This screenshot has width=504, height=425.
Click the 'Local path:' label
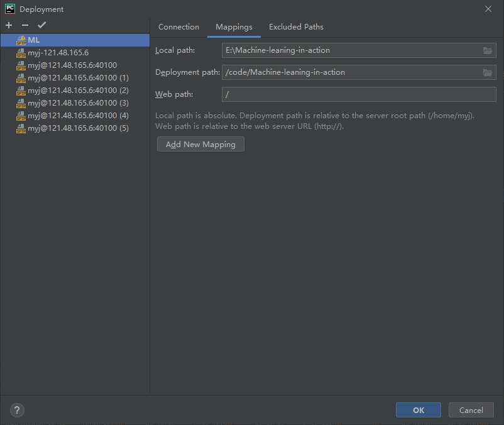pyautogui.click(x=175, y=50)
